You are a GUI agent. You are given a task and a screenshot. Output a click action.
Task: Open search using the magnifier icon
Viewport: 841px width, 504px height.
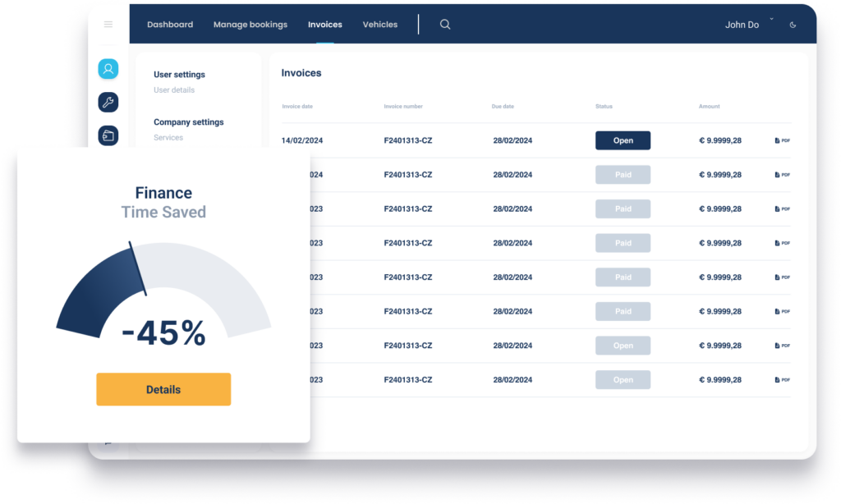(x=444, y=25)
